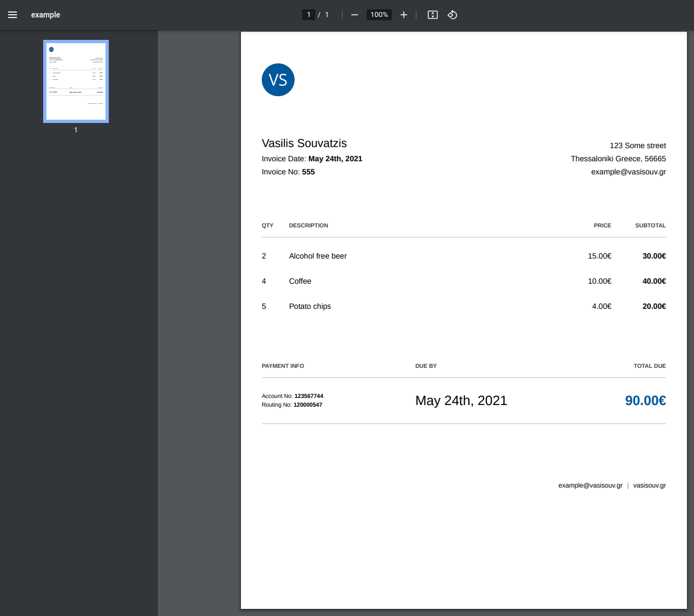Click the address '123 Some street'
The image size is (694, 616).
click(638, 145)
